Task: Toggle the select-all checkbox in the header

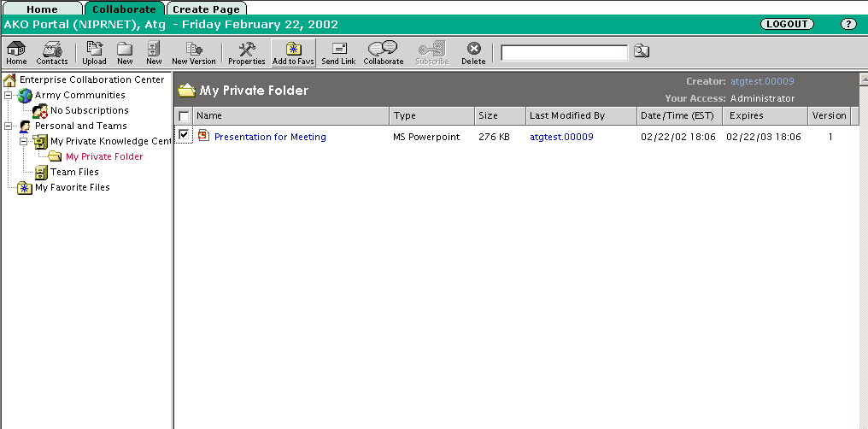Action: 184,116
